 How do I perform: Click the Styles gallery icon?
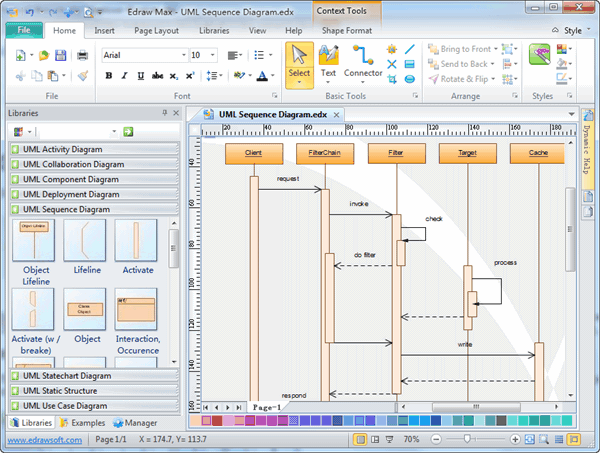pyautogui.click(x=541, y=56)
